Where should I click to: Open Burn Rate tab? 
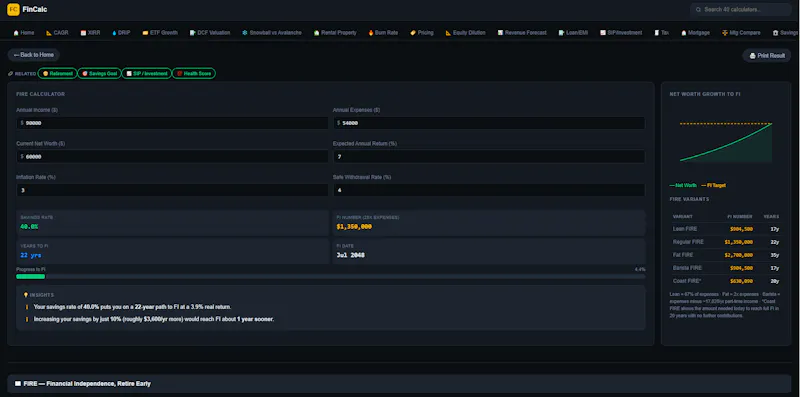click(x=383, y=33)
